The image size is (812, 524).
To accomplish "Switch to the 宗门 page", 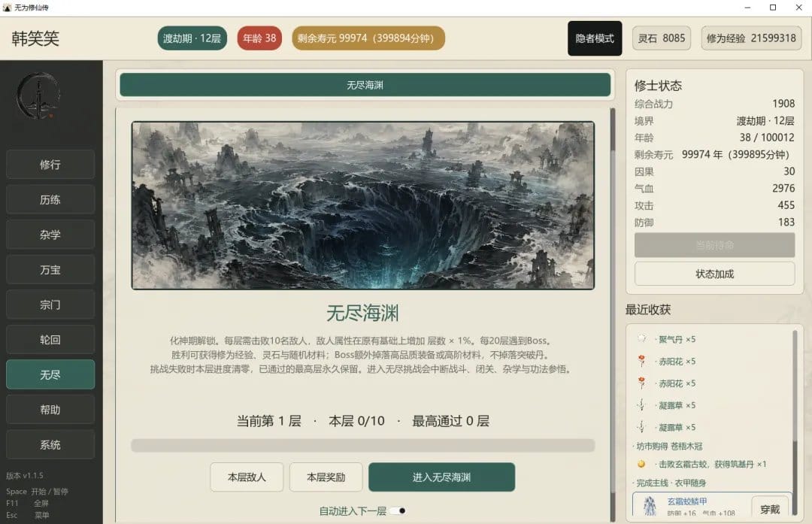I will tap(50, 304).
